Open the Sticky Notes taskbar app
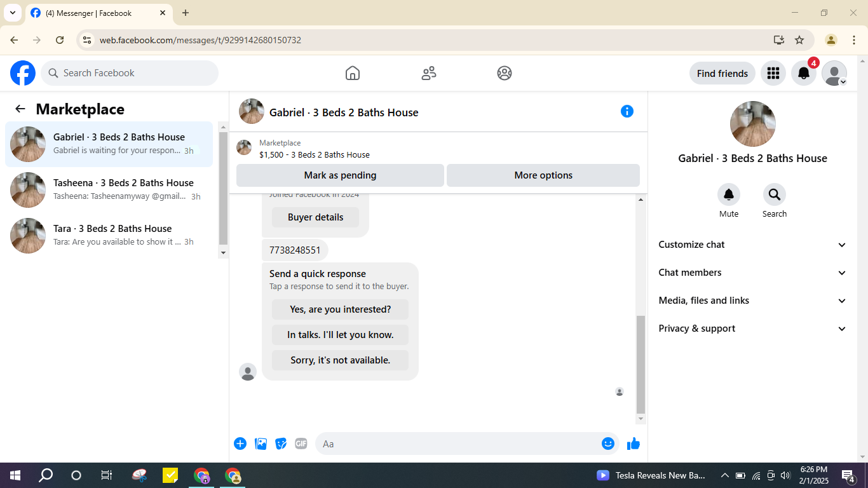The height and width of the screenshot is (488, 868). tap(170, 475)
